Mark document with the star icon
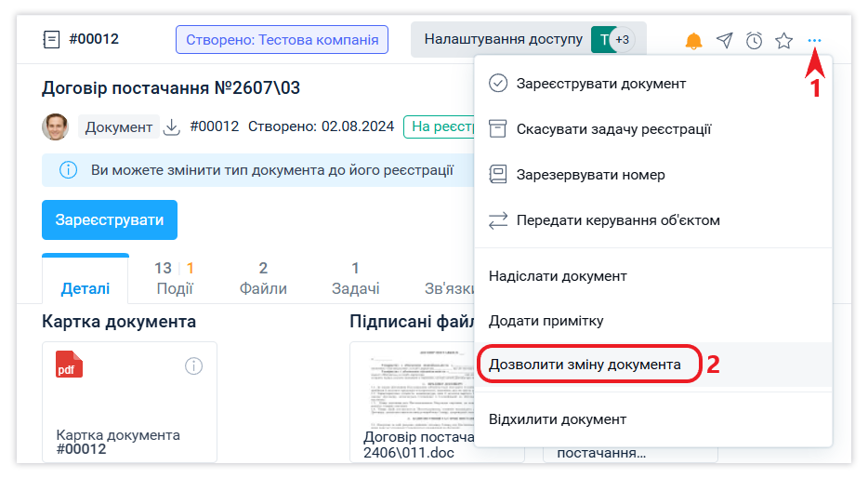The height and width of the screenshot is (478, 868). 783,40
